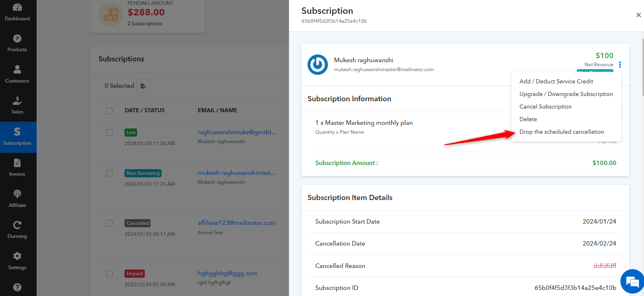644x296 pixels.
Task: Click the 2 Subscriptions text
Action: coord(145,24)
